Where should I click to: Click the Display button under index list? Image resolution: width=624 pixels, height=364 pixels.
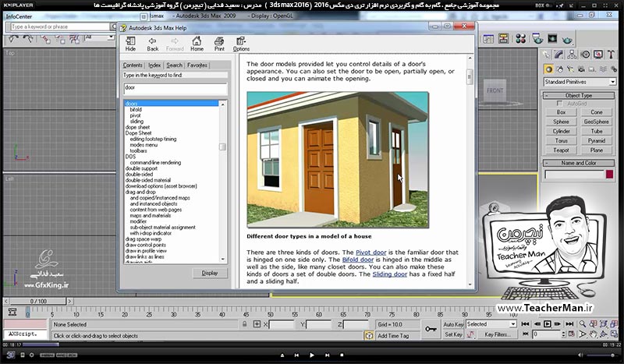pos(209,274)
